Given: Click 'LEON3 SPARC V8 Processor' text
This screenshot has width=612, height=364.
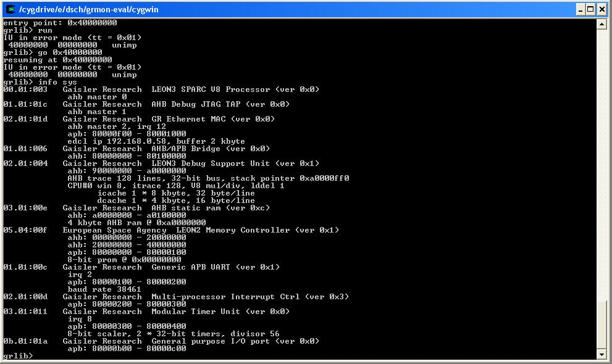Looking at the screenshot, I should 211,89.
